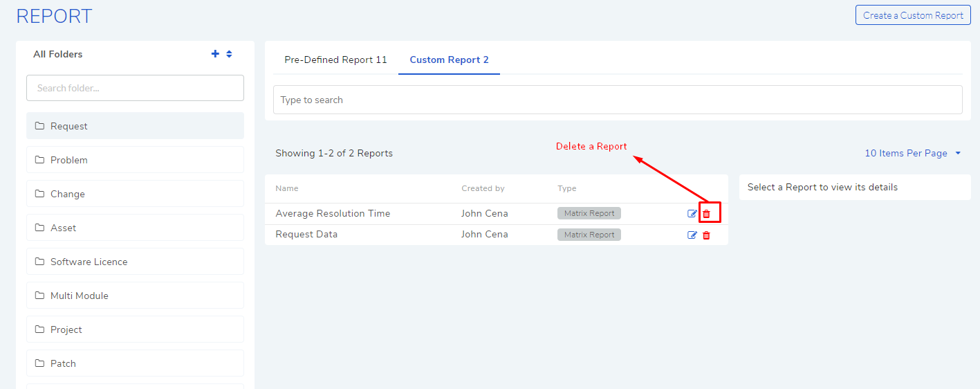Click John Cena in Request Data row
This screenshot has width=980, height=389.
point(484,234)
